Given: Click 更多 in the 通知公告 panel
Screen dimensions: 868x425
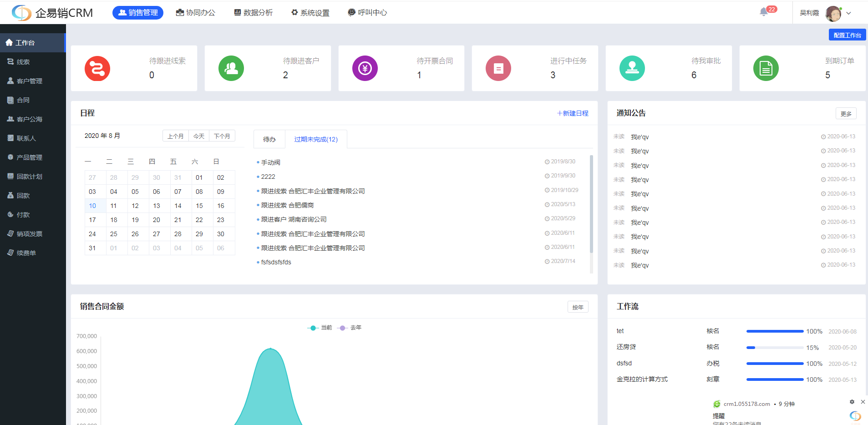Looking at the screenshot, I should (846, 113).
